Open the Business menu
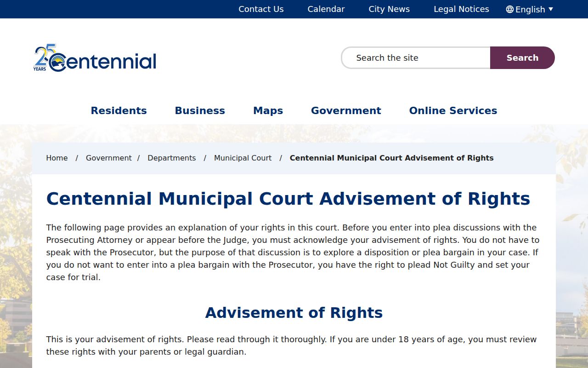Viewport: 588px width, 368px height. [x=200, y=111]
